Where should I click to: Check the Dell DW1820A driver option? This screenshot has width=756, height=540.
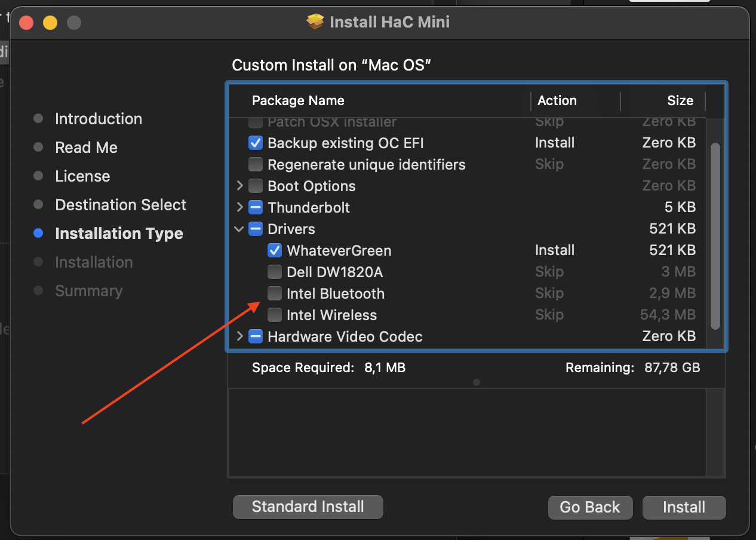coord(274,272)
